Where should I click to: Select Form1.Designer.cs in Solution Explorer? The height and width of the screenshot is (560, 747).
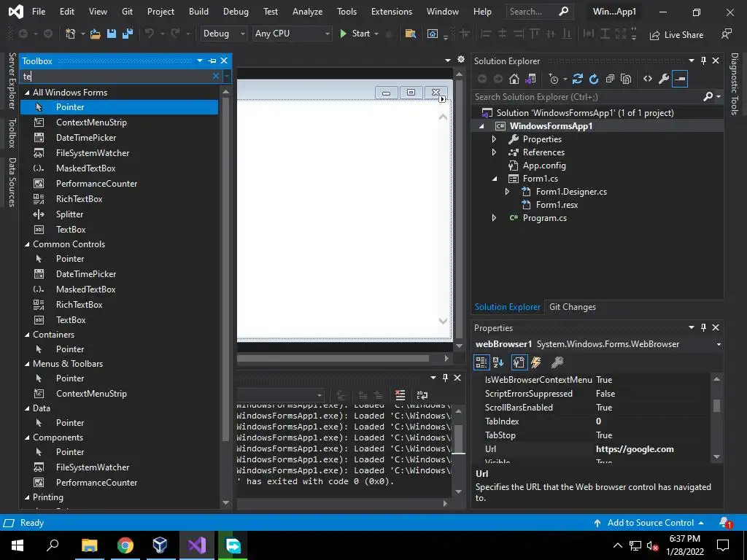coord(571,192)
